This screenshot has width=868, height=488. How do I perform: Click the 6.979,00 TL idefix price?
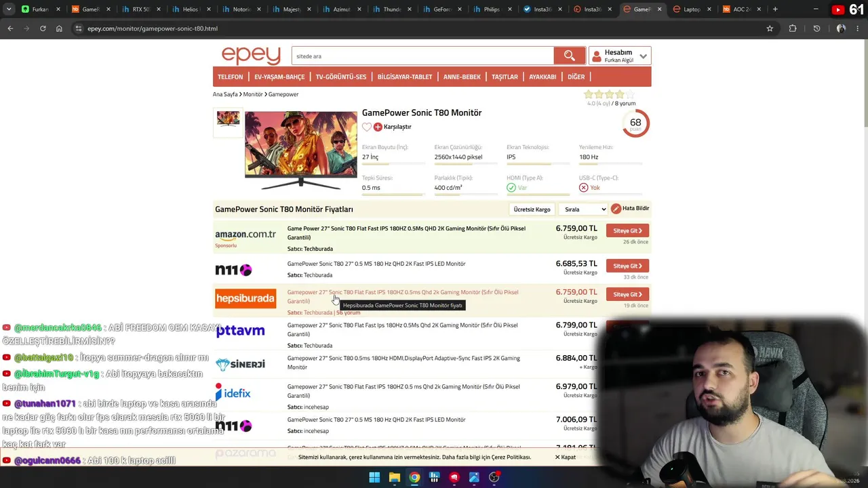pyautogui.click(x=576, y=386)
